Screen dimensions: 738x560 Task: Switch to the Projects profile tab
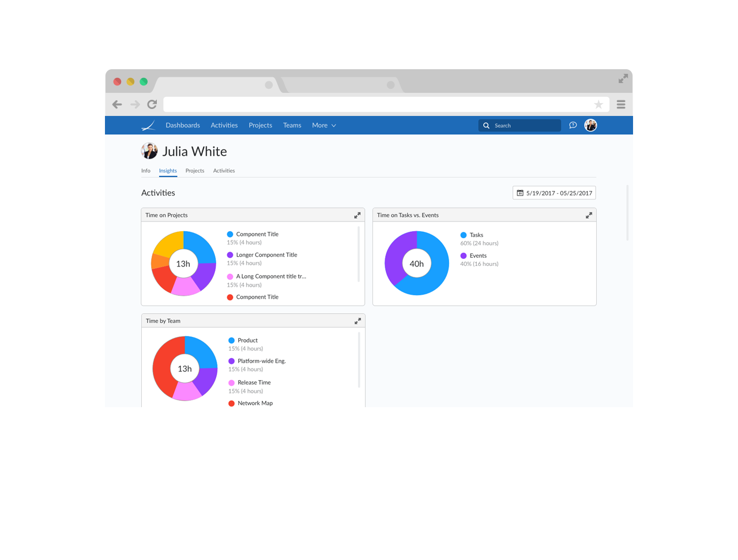195,171
